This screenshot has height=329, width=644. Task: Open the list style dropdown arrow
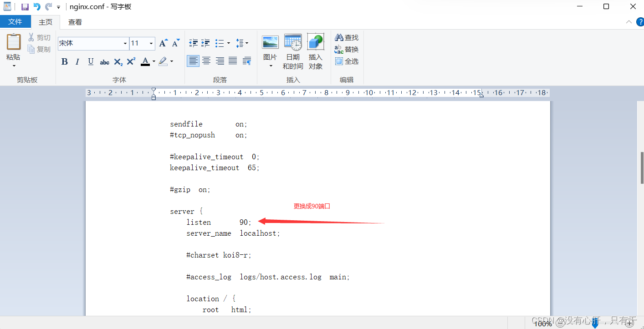(x=229, y=43)
